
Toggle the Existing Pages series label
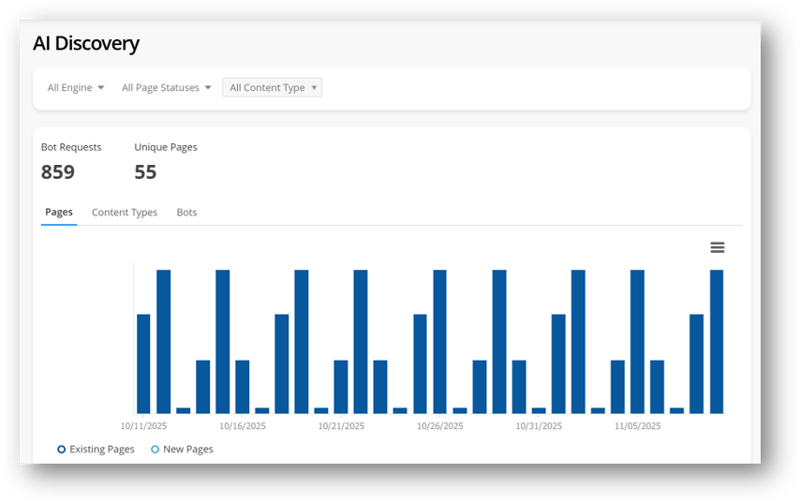tap(102, 450)
